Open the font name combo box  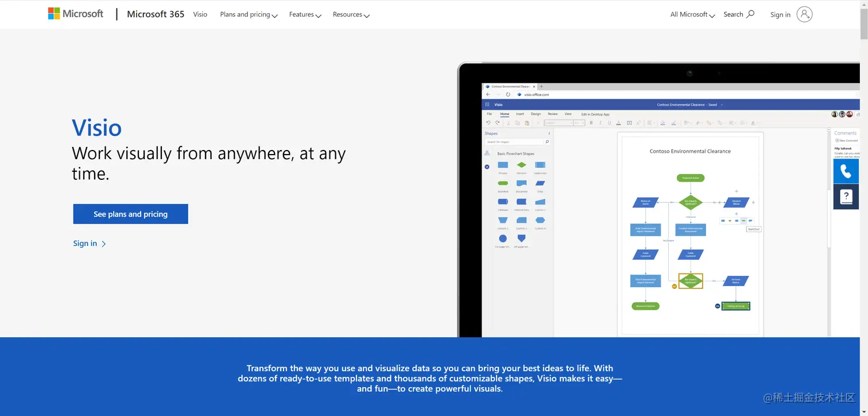click(559, 123)
